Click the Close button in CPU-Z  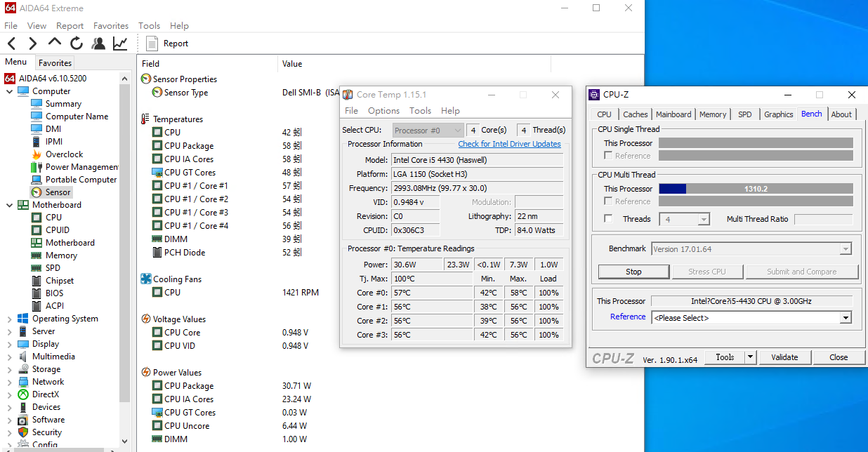pos(839,357)
